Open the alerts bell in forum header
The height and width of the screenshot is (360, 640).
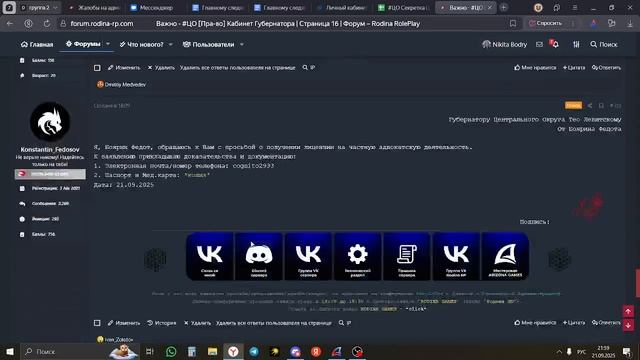(554, 44)
